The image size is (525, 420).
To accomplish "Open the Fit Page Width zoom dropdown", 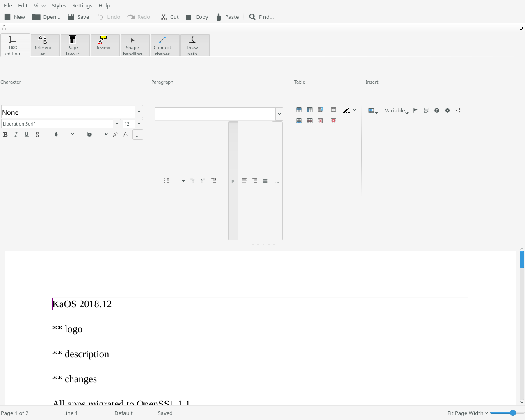I will point(468,413).
